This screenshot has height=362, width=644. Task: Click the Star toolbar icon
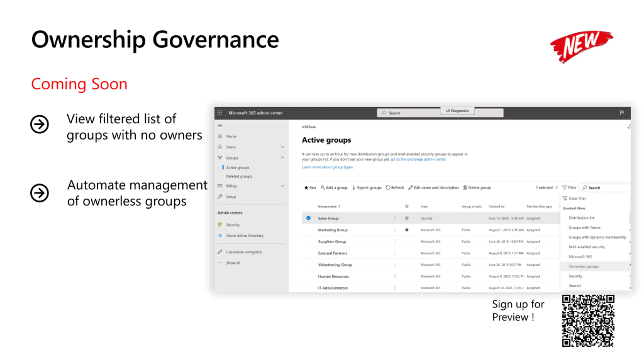306,188
